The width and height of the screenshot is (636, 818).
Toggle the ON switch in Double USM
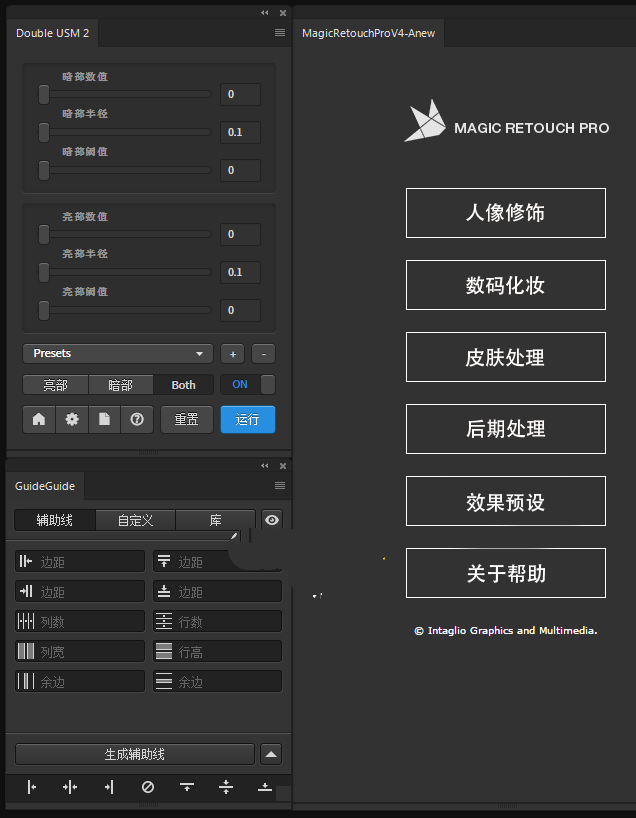pyautogui.click(x=248, y=384)
